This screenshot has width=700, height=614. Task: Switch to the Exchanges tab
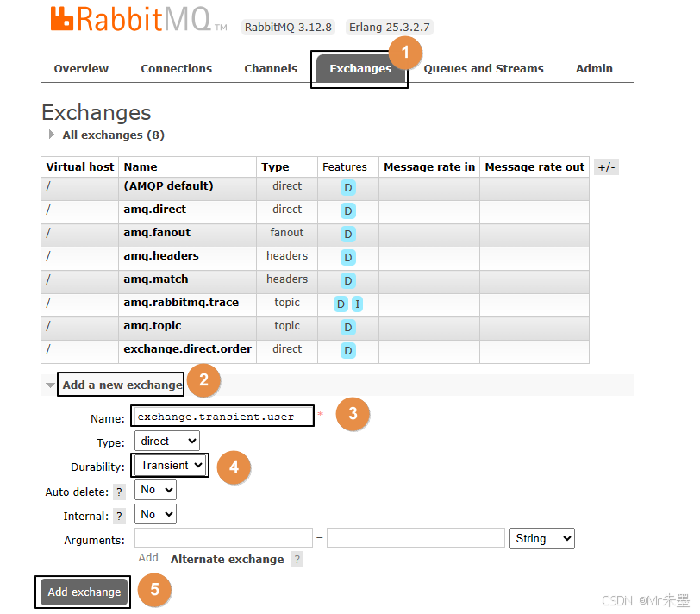[x=360, y=68]
